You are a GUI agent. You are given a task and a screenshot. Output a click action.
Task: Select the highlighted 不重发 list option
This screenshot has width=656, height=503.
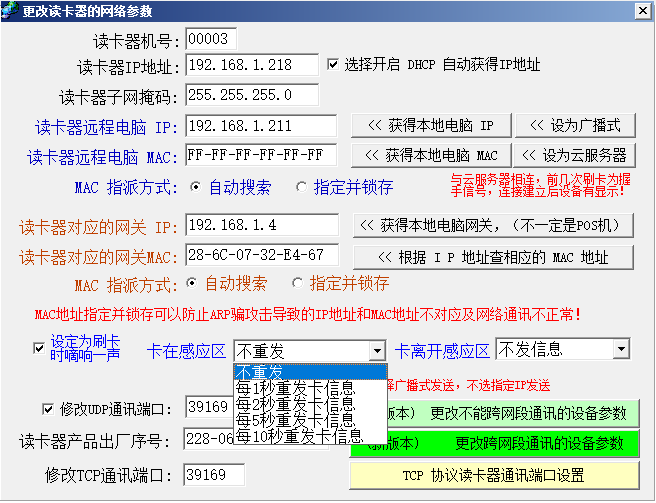click(x=294, y=371)
